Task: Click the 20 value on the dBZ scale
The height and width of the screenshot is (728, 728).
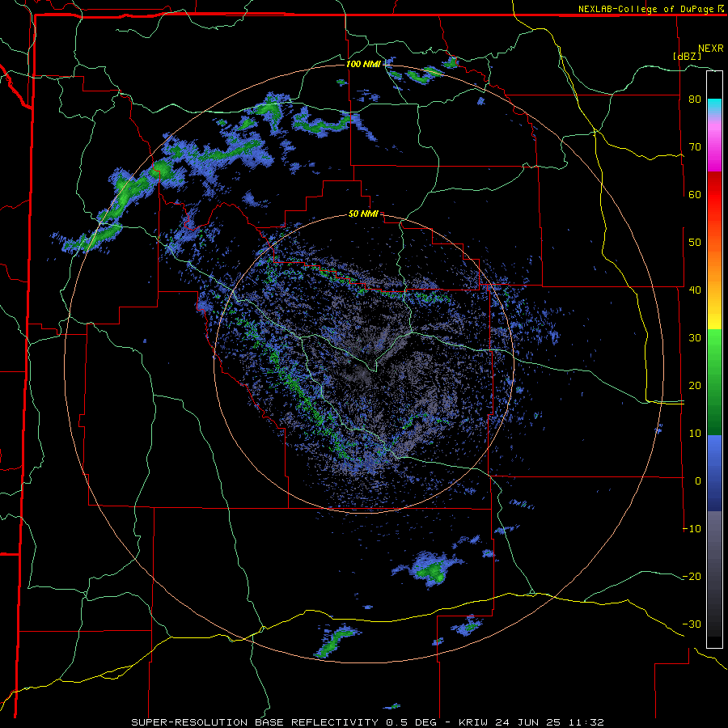Action: [695, 386]
